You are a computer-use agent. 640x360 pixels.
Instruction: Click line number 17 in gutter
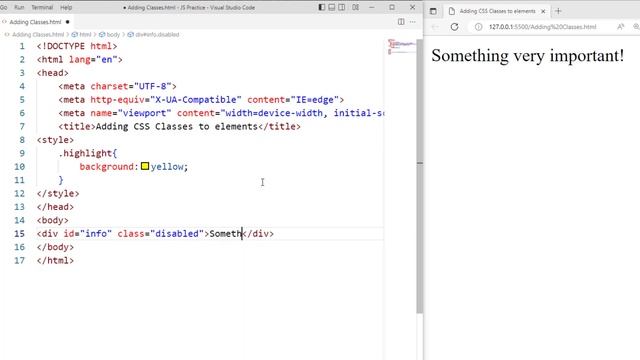pos(19,260)
